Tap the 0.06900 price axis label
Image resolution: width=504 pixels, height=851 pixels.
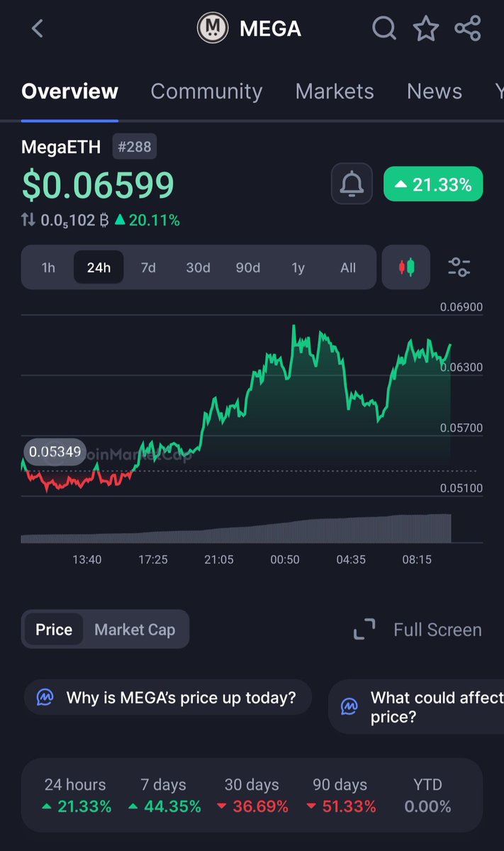461,307
